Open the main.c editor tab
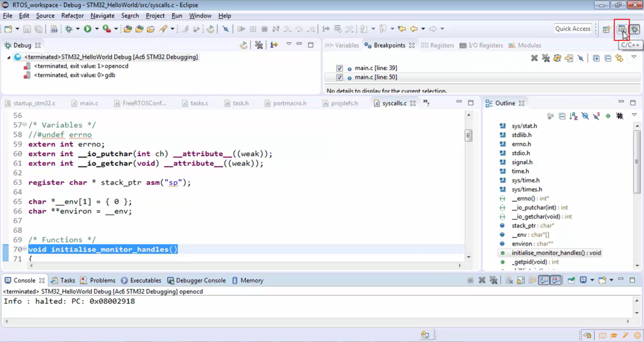Viewport: 644px width, 342px height. pos(84,103)
